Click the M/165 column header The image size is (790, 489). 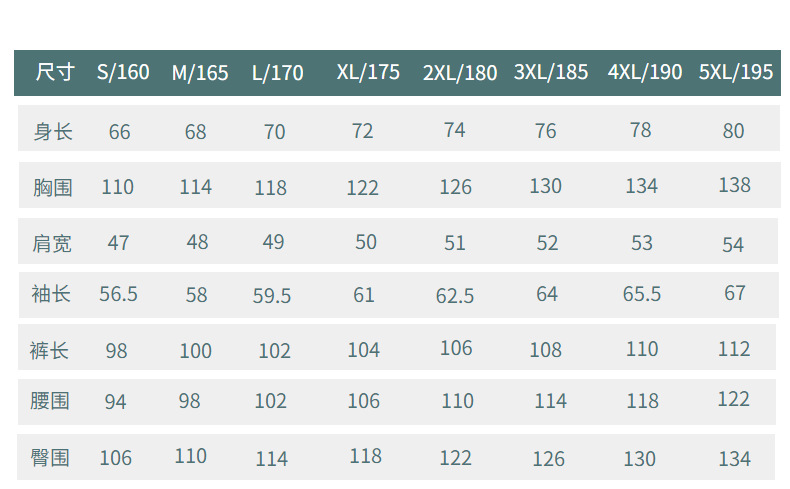(x=200, y=73)
